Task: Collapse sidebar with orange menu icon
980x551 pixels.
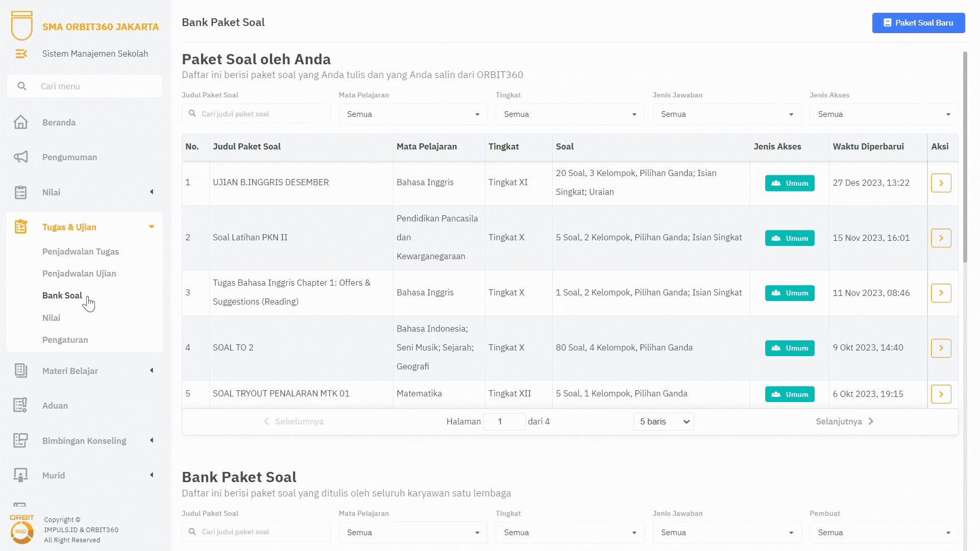Action: pos(21,54)
